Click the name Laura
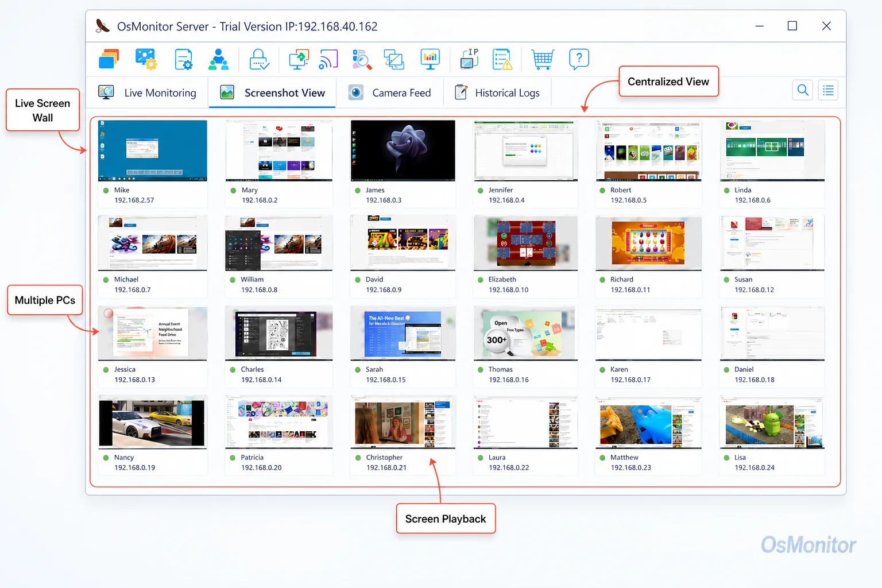Screen dimensions: 882x588 click(x=497, y=458)
